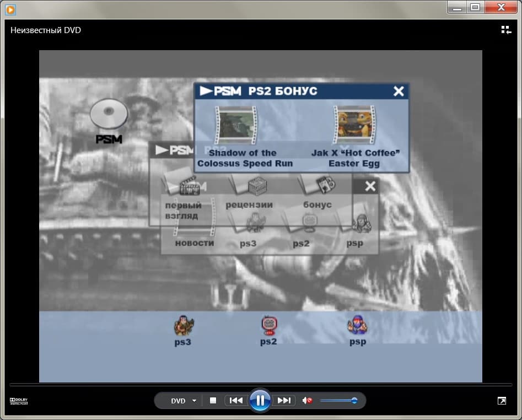Click ps2 robot icon in bottom bar
This screenshot has width=522, height=420.
[x=269, y=325]
